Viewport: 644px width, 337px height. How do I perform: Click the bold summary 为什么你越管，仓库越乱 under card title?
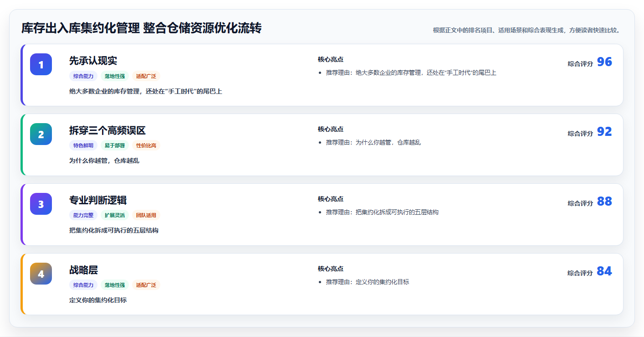pyautogui.click(x=104, y=161)
